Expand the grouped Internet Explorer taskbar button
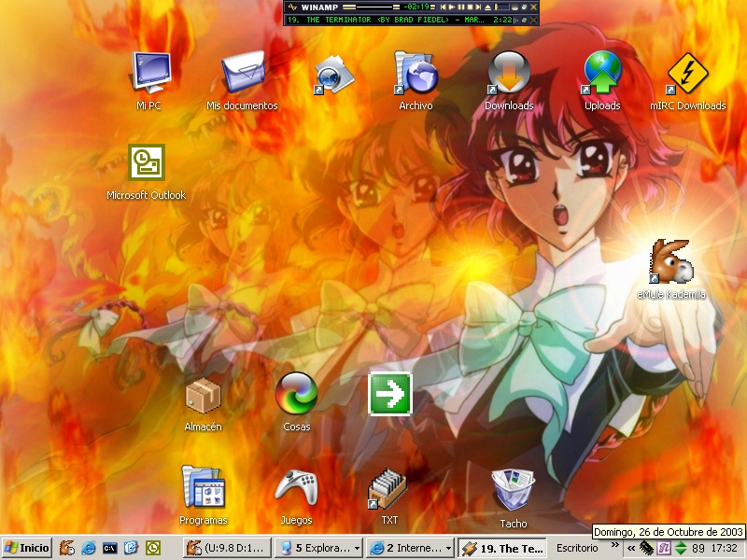The height and width of the screenshot is (560, 747). pos(409,548)
